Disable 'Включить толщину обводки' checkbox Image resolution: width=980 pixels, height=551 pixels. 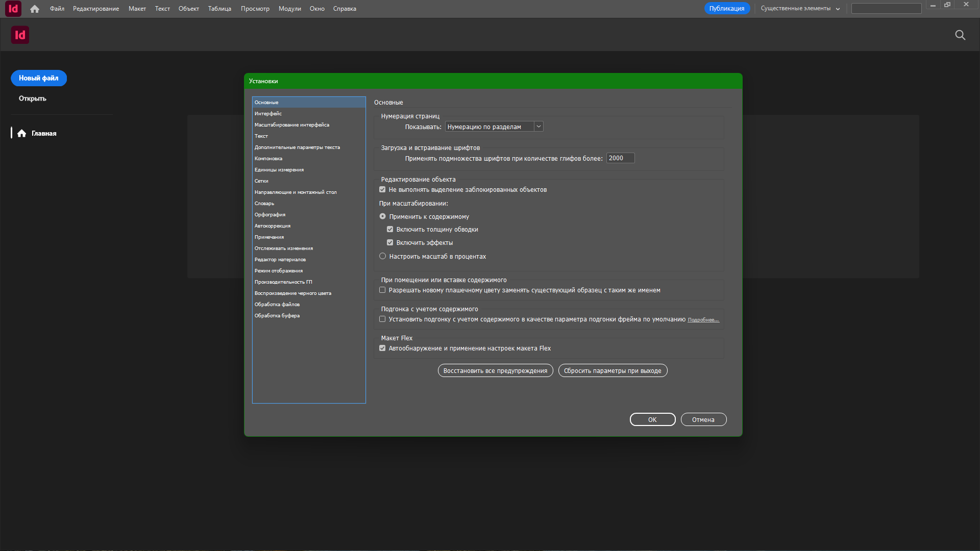[x=390, y=230]
